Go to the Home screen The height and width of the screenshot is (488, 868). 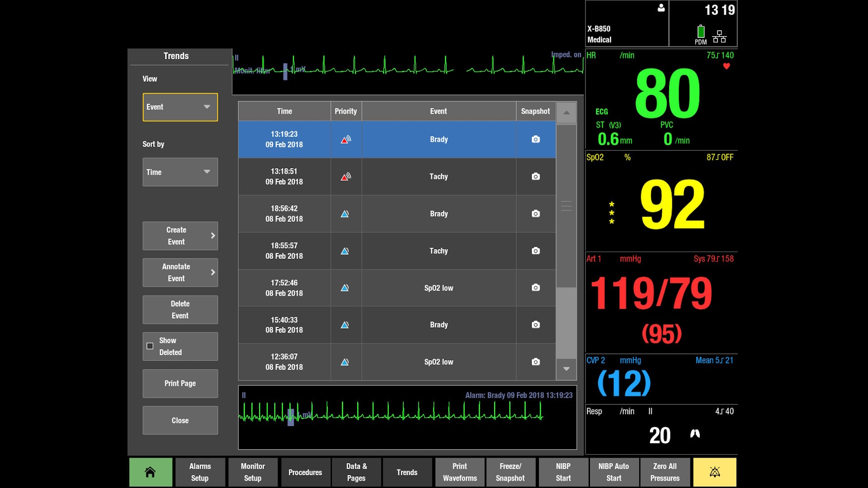pos(151,472)
